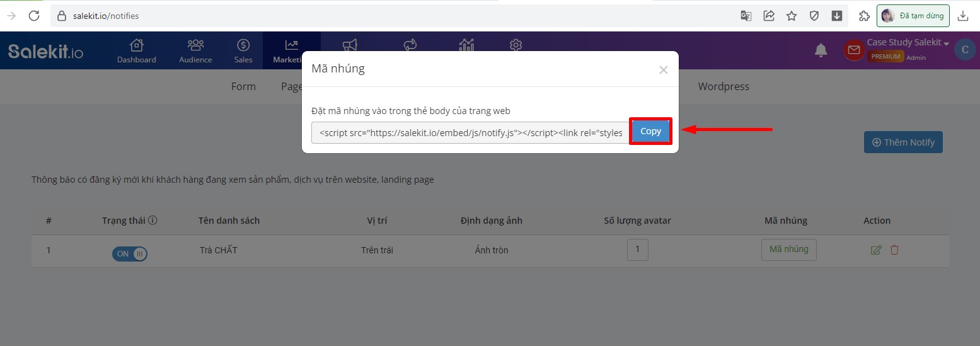Reload the browser page
980x346 pixels.
click(34, 16)
